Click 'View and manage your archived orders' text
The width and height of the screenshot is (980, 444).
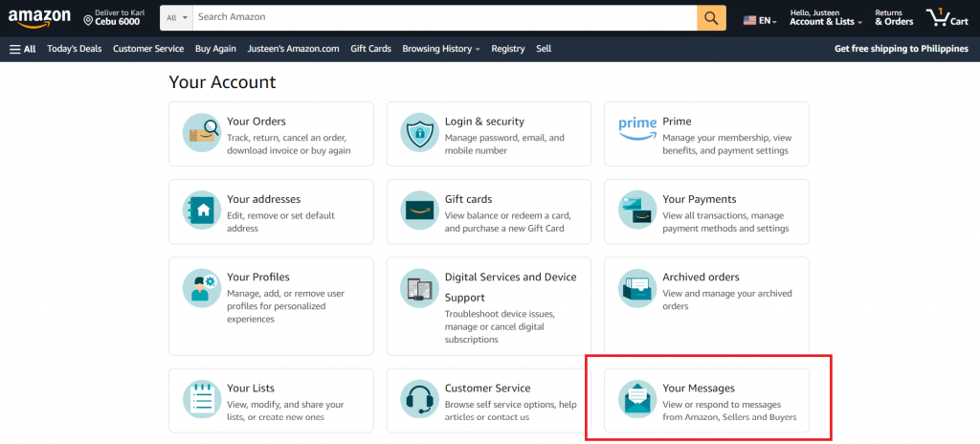pyautogui.click(x=727, y=300)
